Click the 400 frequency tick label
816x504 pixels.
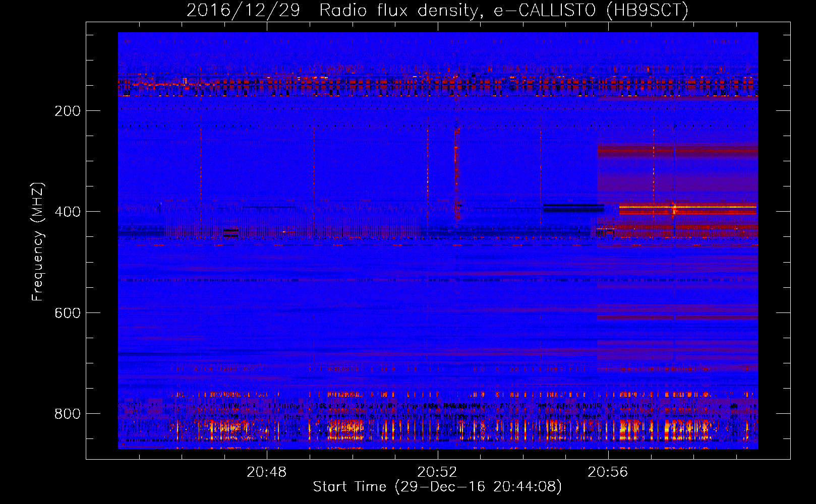[x=68, y=212]
